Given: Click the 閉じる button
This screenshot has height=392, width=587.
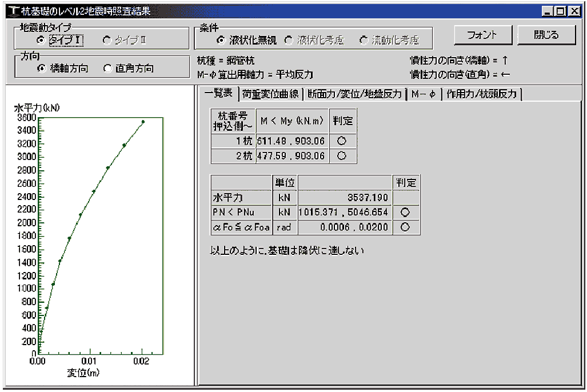Looking at the screenshot, I should coord(546,35).
